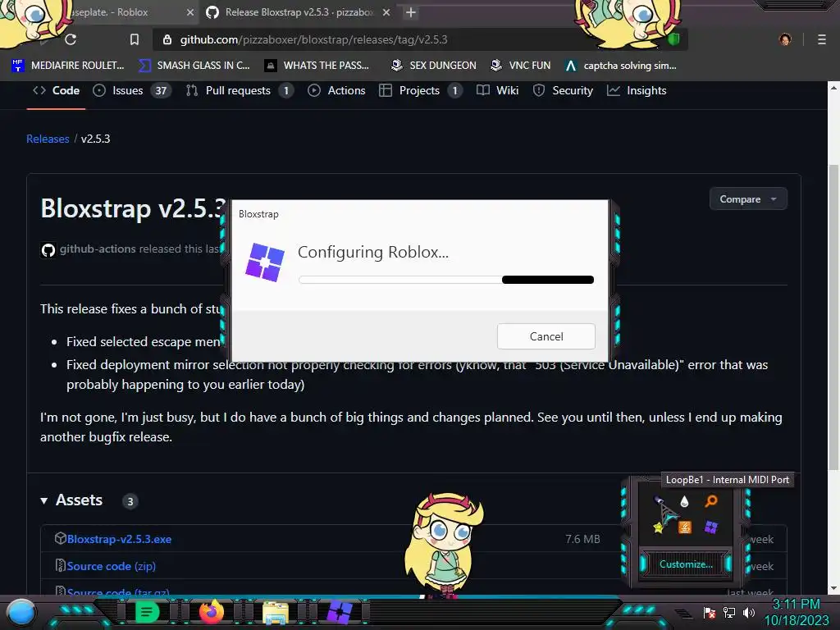
Task: Open the volume speaker tray icon
Action: (x=748, y=612)
